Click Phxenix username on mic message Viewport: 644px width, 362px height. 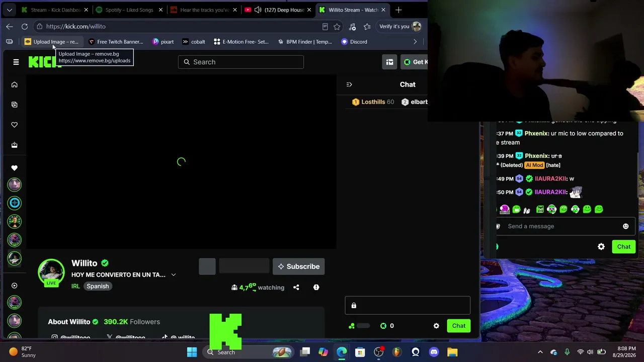tap(536, 133)
